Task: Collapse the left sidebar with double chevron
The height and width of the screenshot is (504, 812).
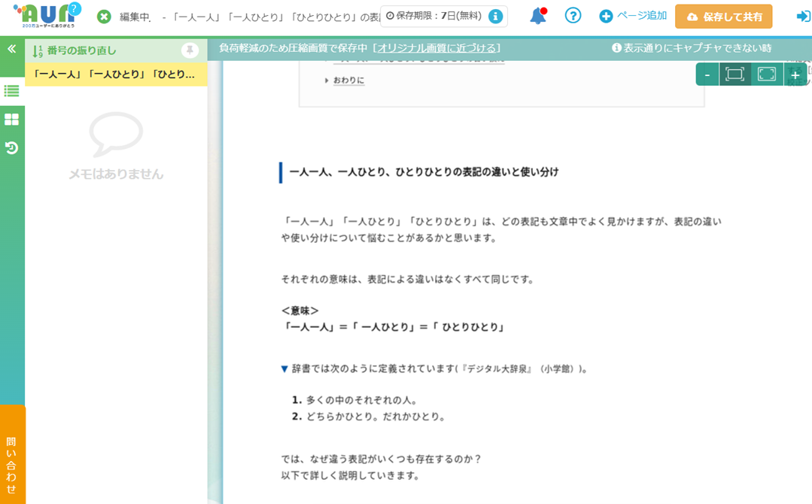Action: [12, 49]
